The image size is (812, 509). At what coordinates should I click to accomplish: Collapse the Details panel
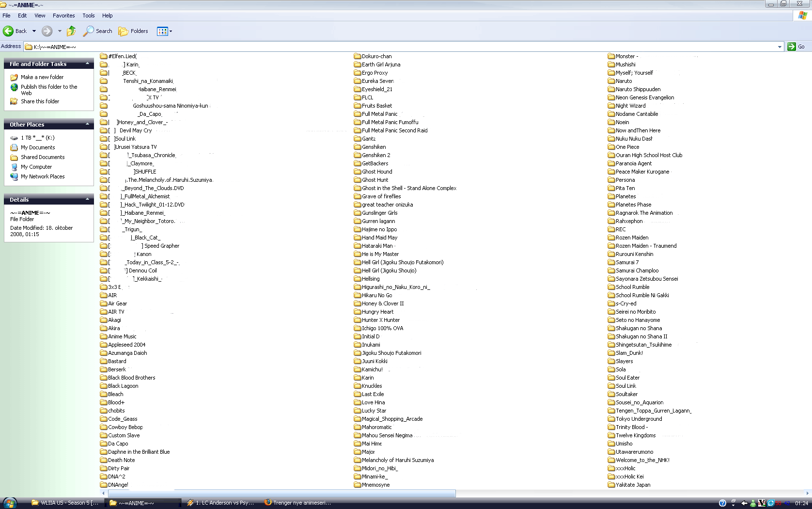pyautogui.click(x=87, y=199)
